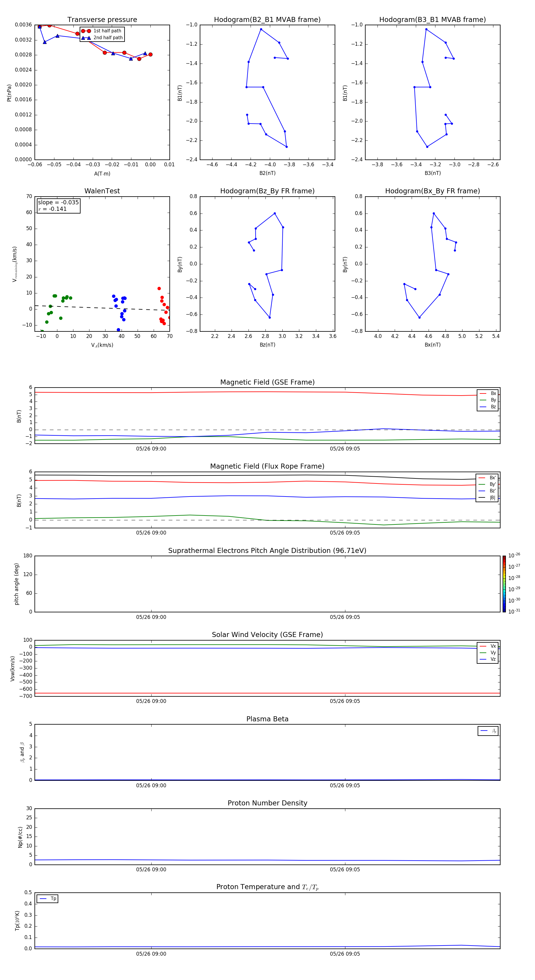
Task: Click the Suprathermal Electrons Pitch Angle Distribution title
Action: (x=267, y=551)
